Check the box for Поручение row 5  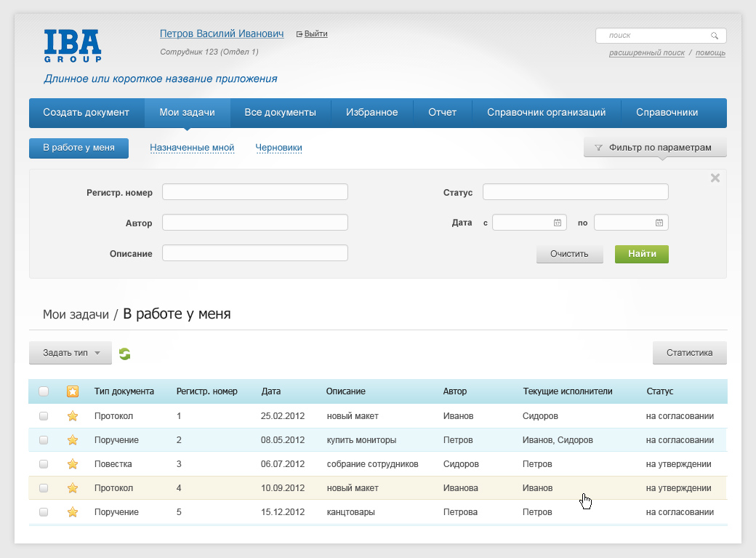44,512
